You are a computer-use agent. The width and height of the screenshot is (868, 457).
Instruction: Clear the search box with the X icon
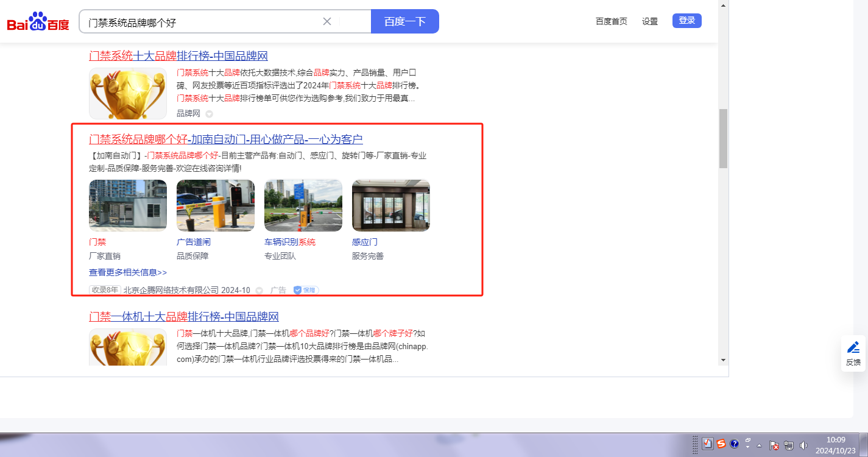[x=327, y=21]
